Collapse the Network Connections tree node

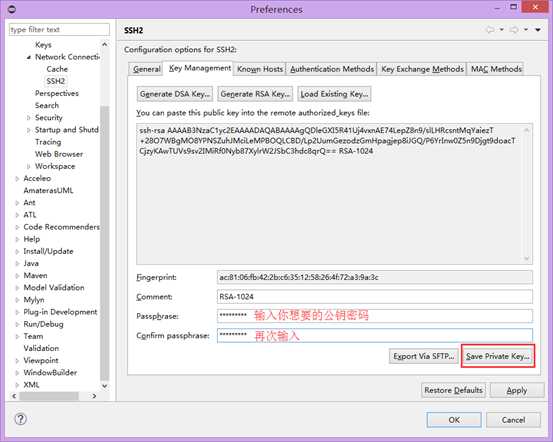click(29, 57)
